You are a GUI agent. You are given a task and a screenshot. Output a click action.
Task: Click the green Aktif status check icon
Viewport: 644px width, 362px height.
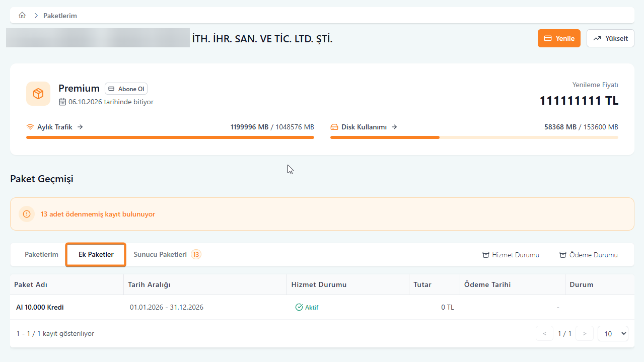(x=299, y=307)
